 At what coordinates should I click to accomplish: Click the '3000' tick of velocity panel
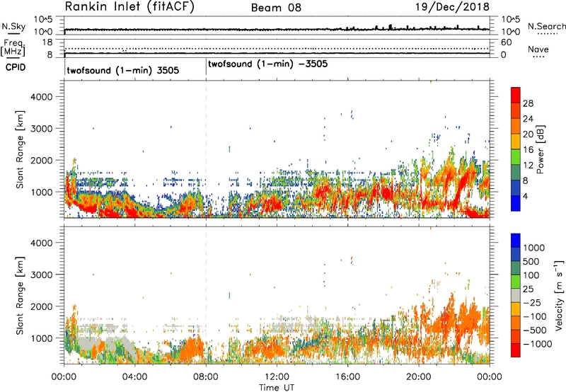tap(41, 275)
